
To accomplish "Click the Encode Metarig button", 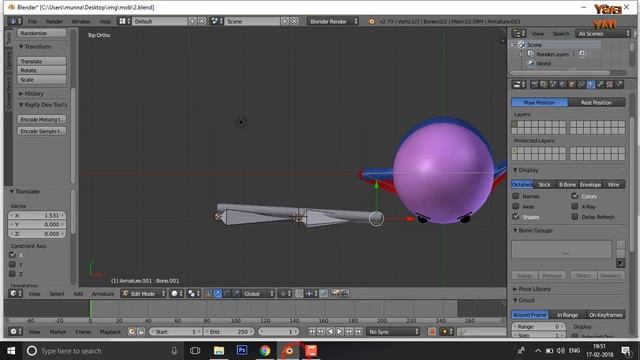I will [x=42, y=120].
